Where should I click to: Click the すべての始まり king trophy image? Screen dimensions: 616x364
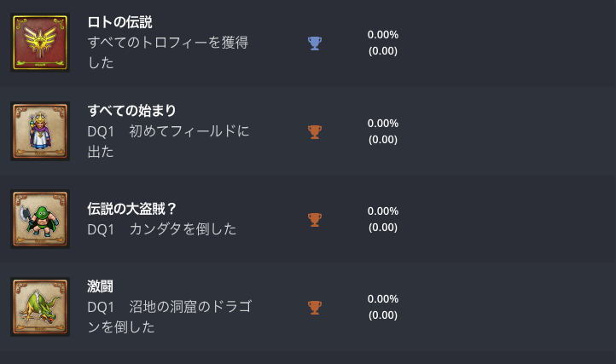click(x=40, y=131)
